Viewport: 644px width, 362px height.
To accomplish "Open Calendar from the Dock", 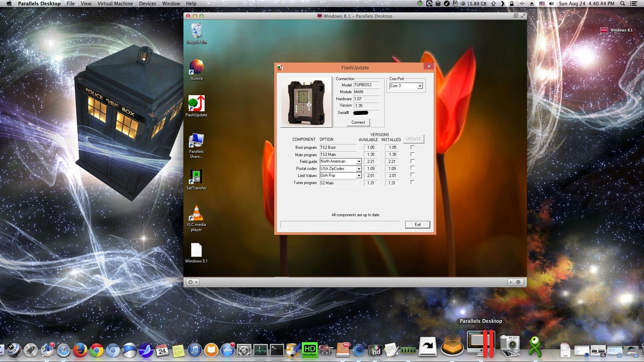I will point(162,351).
